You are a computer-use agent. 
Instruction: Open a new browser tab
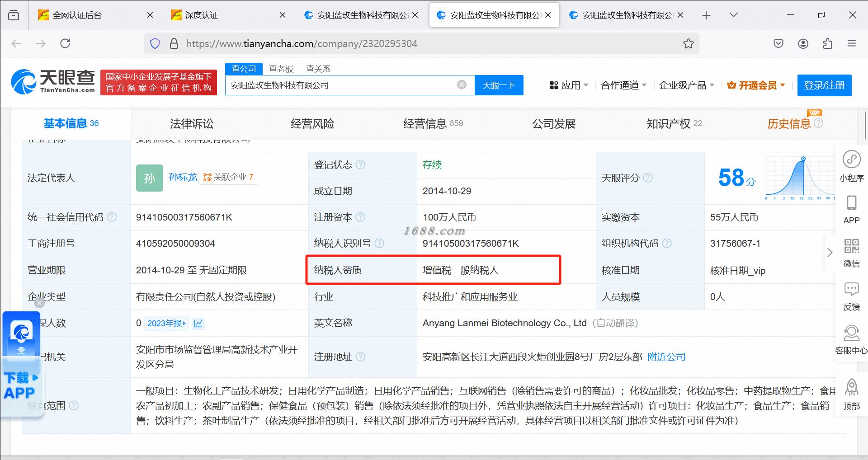(x=706, y=15)
